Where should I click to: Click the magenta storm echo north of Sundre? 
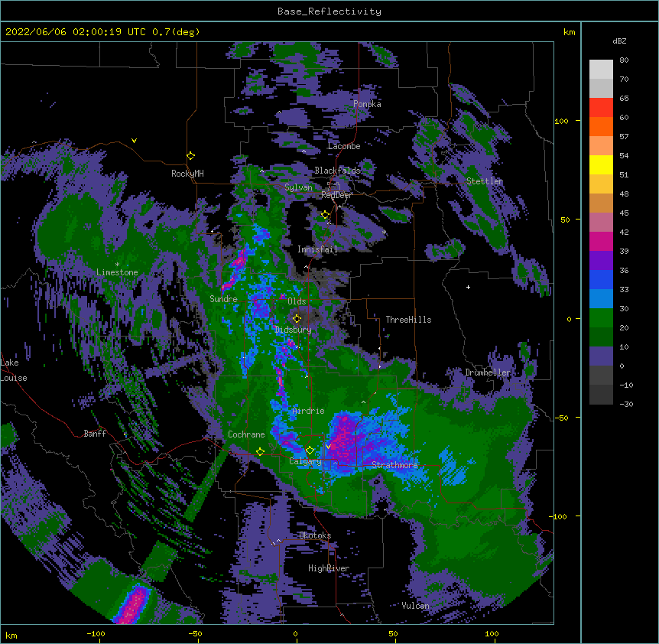tap(235, 269)
